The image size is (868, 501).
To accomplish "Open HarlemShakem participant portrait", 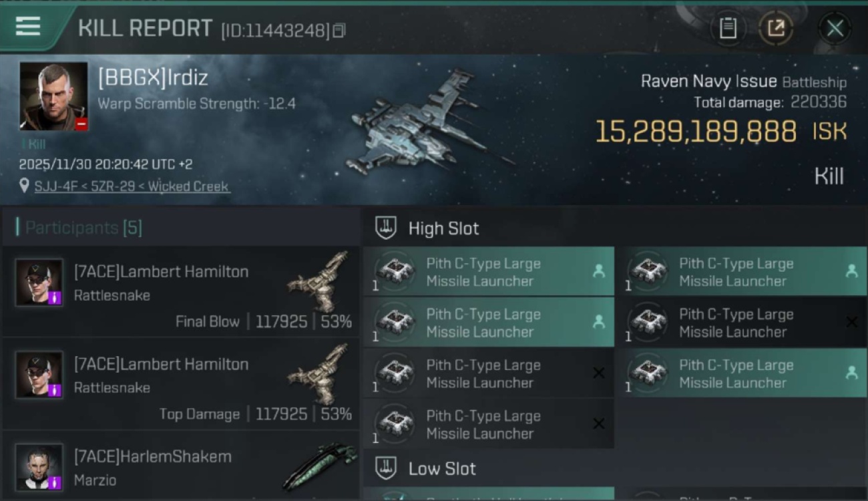I will pos(39,467).
